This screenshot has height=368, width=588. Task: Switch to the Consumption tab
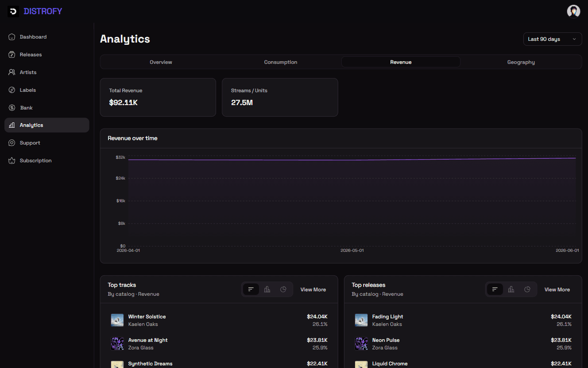(281, 62)
